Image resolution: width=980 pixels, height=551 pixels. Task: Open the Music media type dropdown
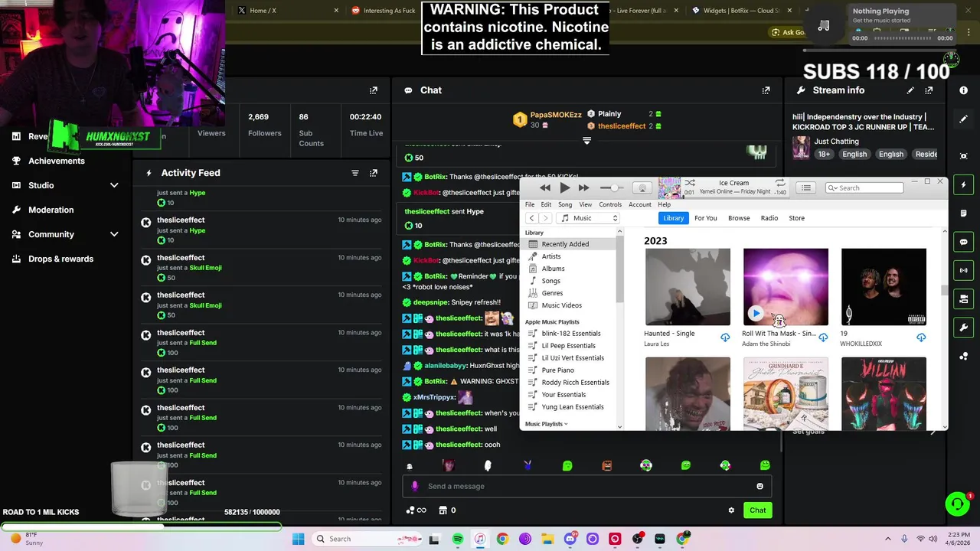(588, 218)
